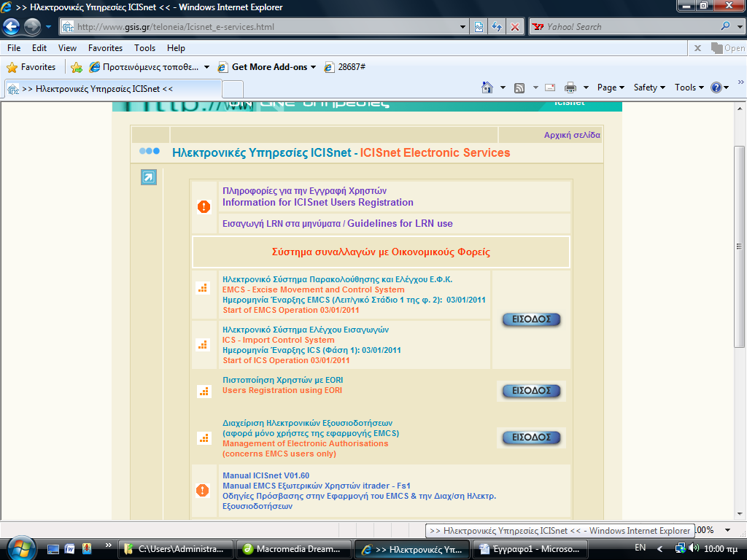Screen dimensions: 747x560
Task: Open Information for ICISnet Users Registration link
Action: pyautogui.click(x=318, y=203)
